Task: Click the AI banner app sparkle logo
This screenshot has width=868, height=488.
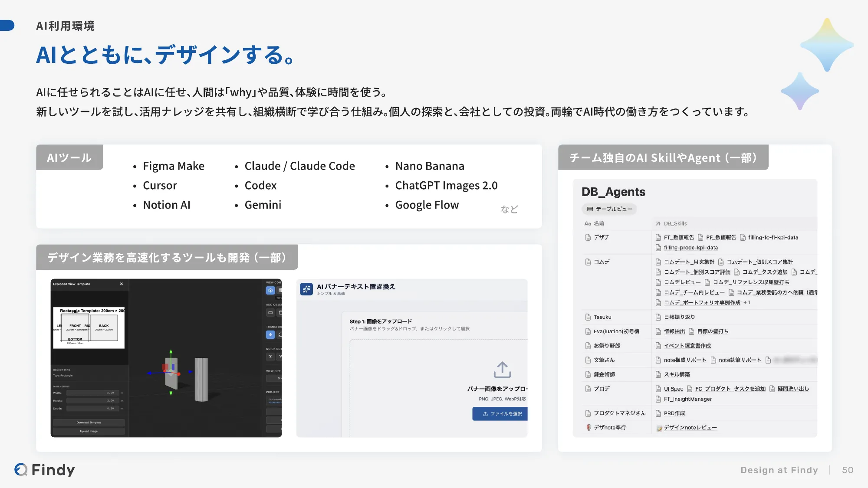Action: pyautogui.click(x=306, y=289)
